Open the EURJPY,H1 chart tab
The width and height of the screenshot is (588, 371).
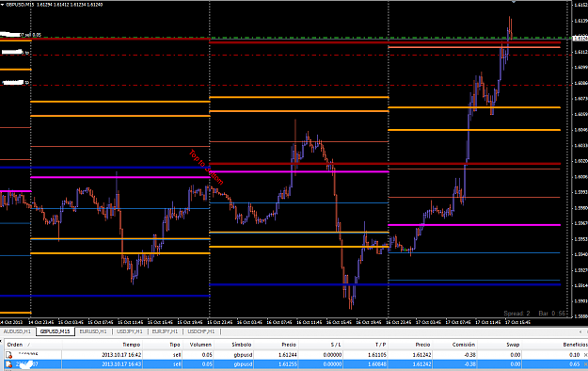165,331
